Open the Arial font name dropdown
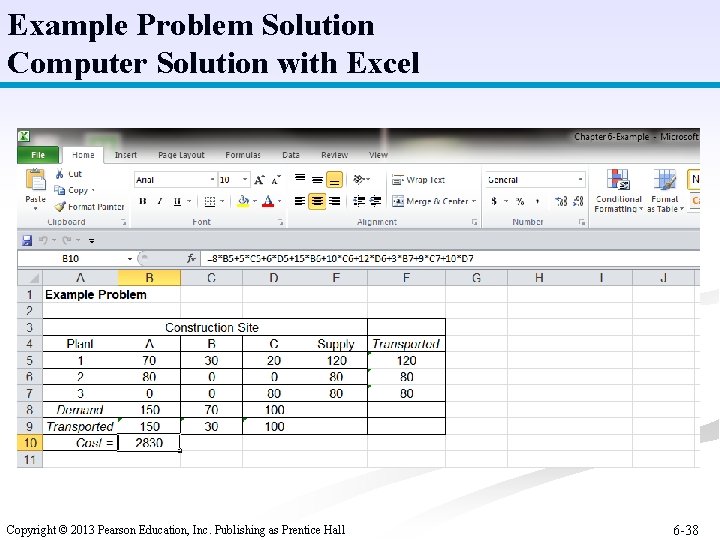 coord(212,180)
